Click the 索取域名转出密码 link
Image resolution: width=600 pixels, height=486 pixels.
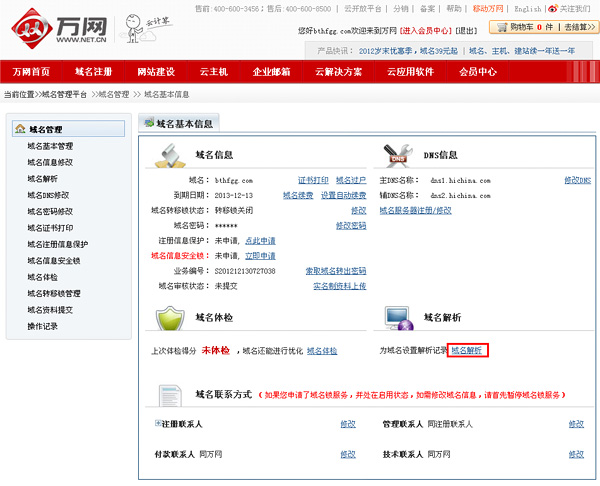tap(336, 271)
